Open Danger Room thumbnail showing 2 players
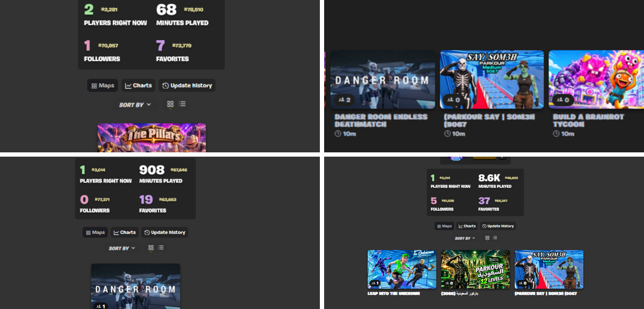This screenshot has height=309, width=644. pyautogui.click(x=383, y=79)
